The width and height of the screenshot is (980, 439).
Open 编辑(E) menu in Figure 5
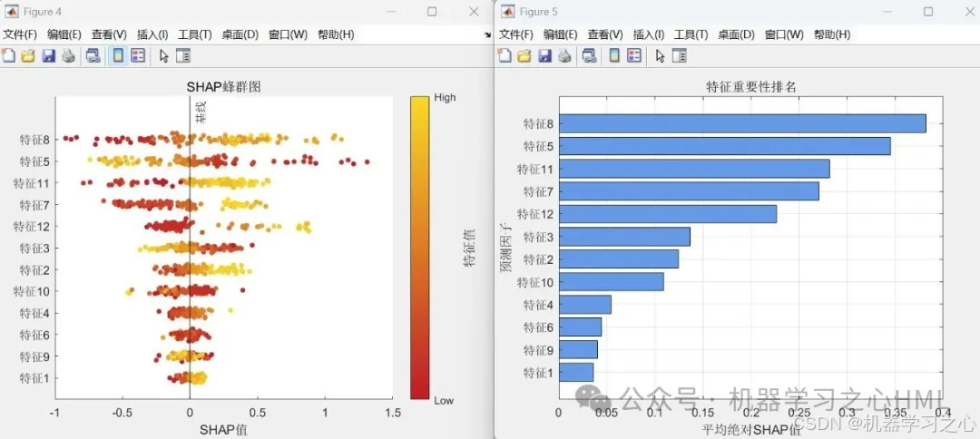pos(561,35)
